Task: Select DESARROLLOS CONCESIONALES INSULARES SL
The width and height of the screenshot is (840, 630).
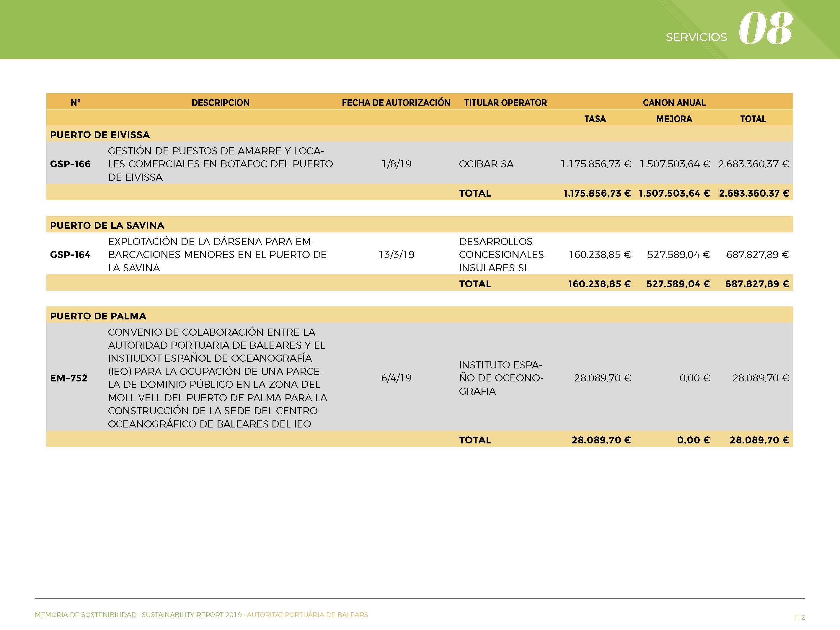Action: point(501,254)
